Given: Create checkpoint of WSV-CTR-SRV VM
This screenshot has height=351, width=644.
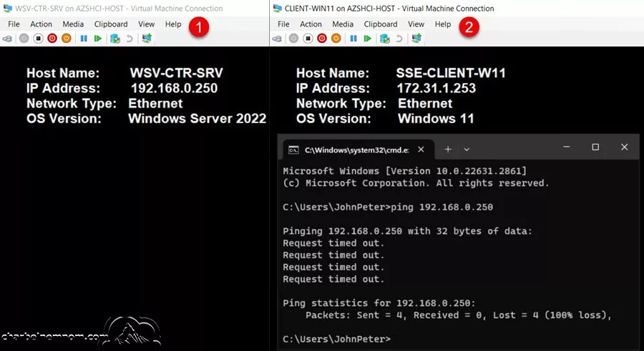Looking at the screenshot, I should pos(115,39).
